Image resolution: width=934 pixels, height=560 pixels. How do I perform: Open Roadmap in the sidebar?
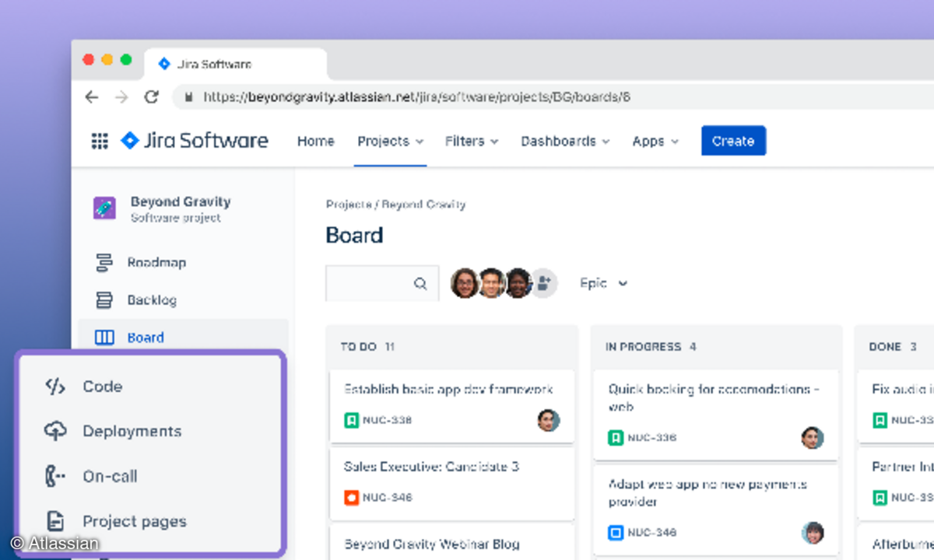click(x=156, y=263)
